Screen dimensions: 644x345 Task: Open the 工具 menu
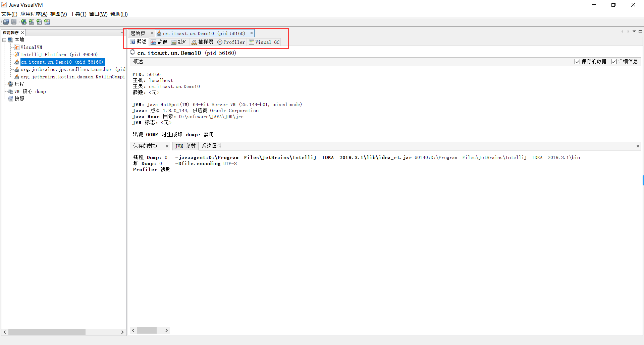(x=78, y=14)
